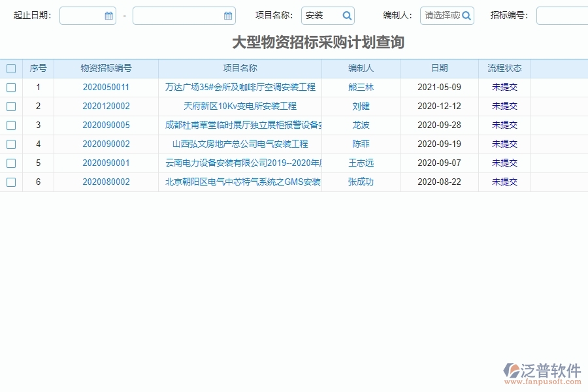Open the 天府新区10Kv变电所安装工程 project link

coord(238,106)
